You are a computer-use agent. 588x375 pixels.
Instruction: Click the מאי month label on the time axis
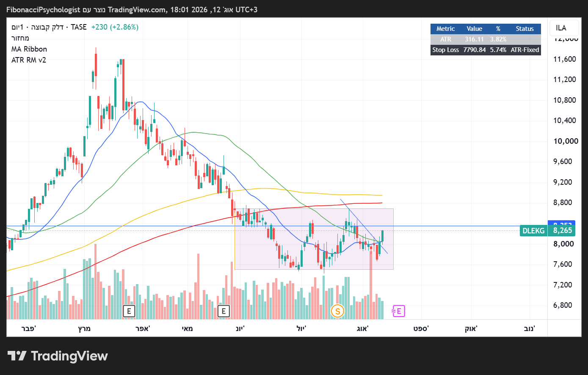pyautogui.click(x=187, y=328)
